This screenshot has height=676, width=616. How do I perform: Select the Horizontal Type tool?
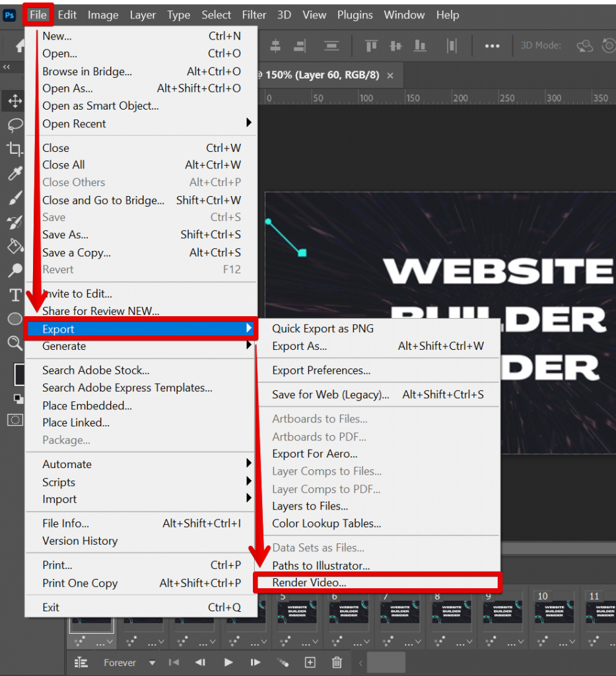click(x=15, y=294)
